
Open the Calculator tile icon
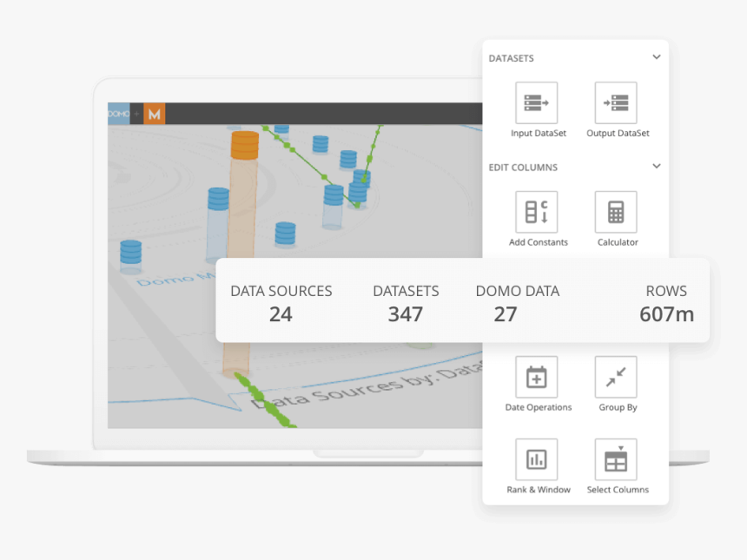[x=616, y=212]
